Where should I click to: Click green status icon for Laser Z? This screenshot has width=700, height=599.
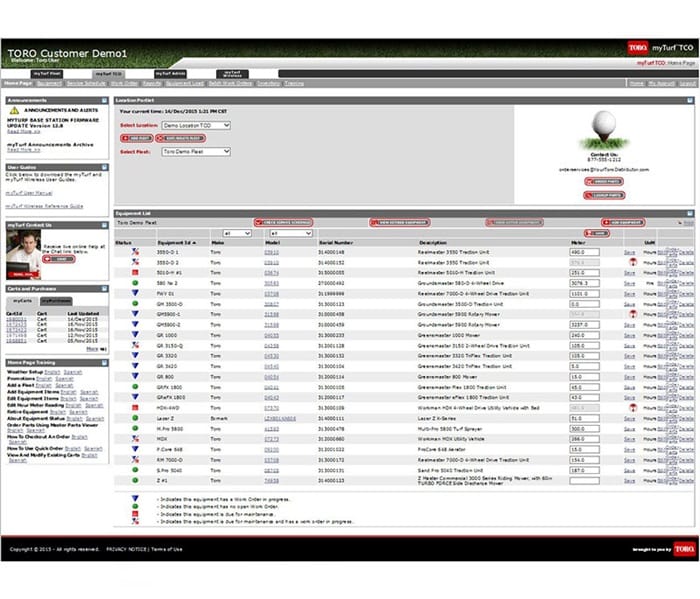pyautogui.click(x=135, y=418)
